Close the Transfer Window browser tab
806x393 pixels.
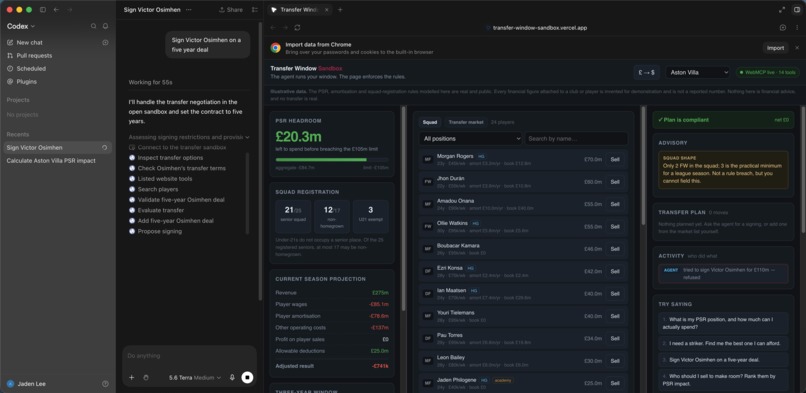point(327,10)
